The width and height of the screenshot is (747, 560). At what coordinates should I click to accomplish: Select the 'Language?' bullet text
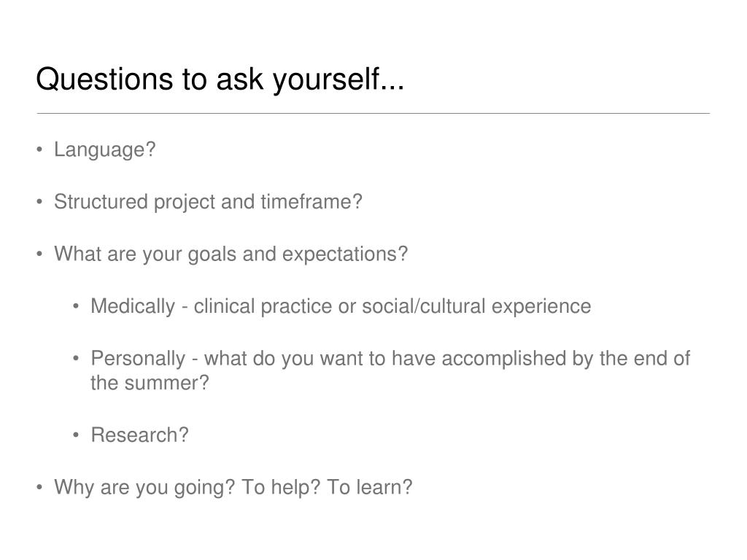click(x=105, y=150)
